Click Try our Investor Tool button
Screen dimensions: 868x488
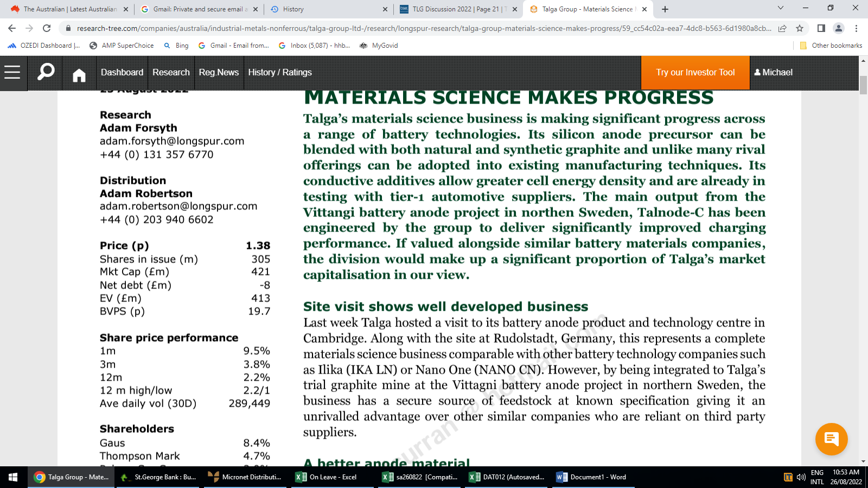click(x=695, y=72)
